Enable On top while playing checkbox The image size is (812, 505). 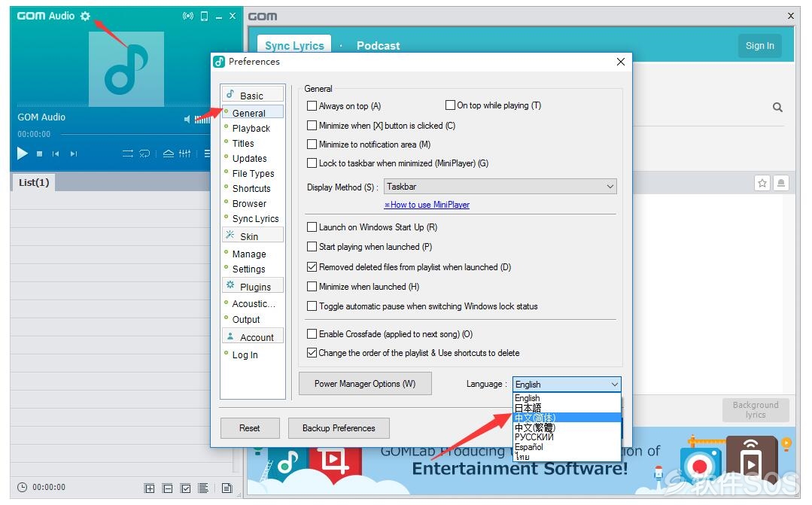pos(450,105)
